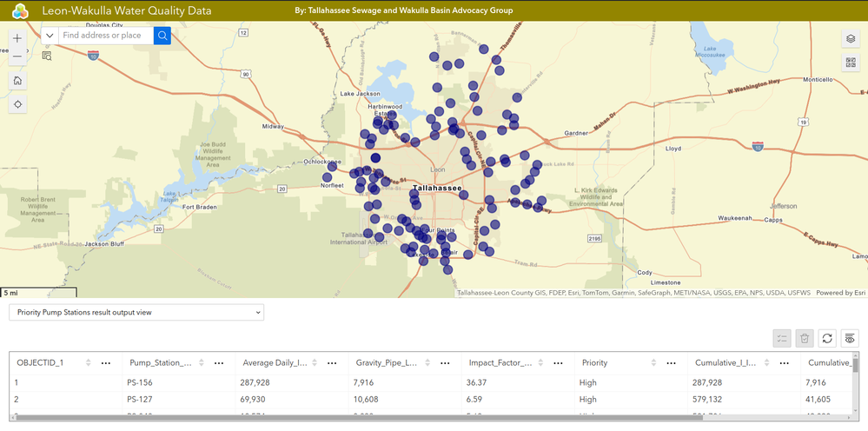Sort by Priority column
Image resolution: width=868 pixels, height=431 pixels.
pos(653,363)
